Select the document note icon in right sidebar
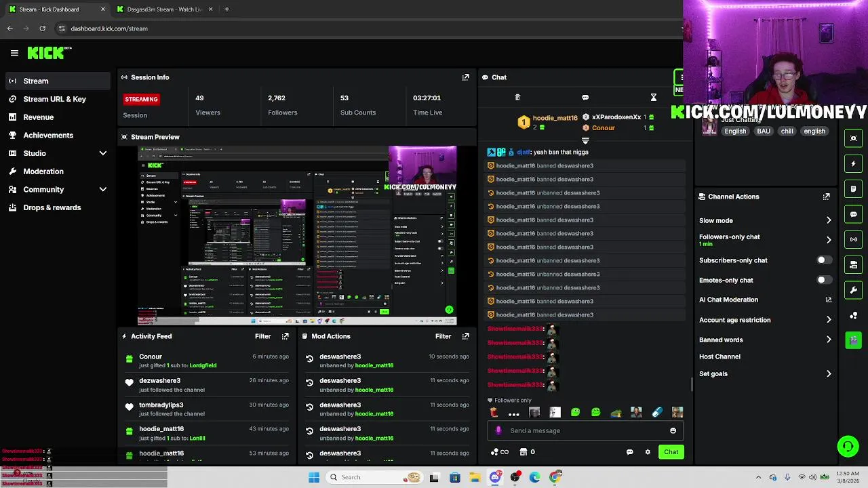The image size is (868, 488). [x=853, y=188]
